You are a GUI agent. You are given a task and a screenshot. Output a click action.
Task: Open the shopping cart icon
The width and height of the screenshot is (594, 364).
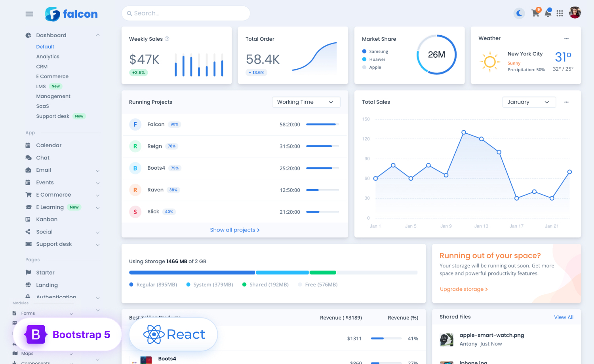tap(535, 13)
